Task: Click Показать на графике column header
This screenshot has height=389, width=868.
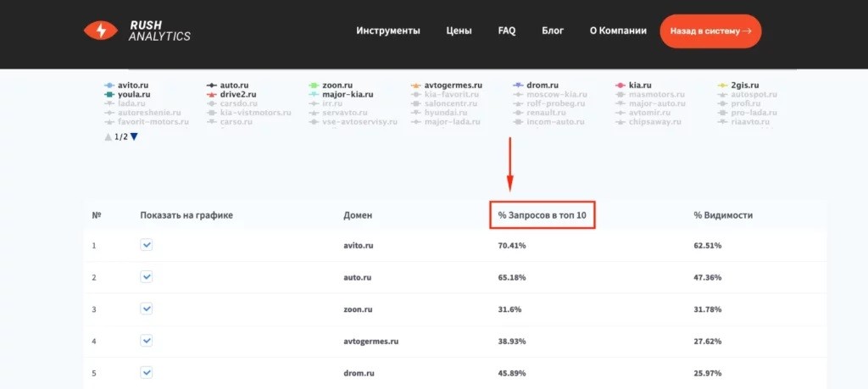Action: pyautogui.click(x=186, y=215)
